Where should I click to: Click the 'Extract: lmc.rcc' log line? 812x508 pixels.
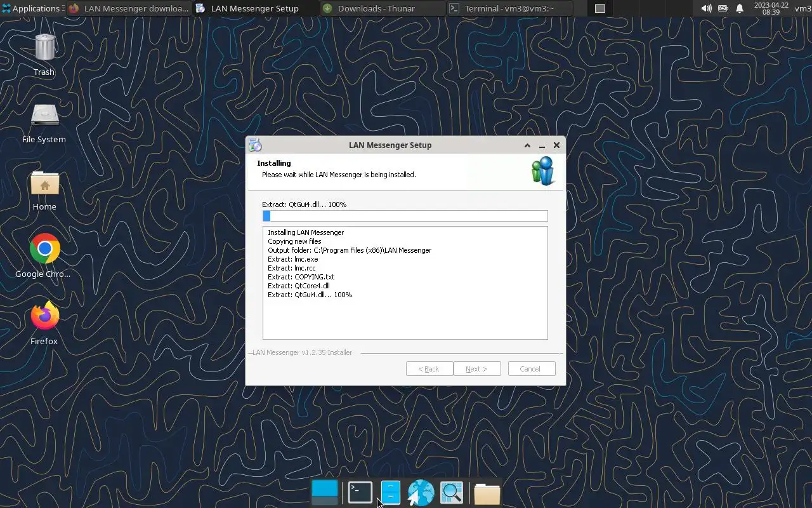tap(292, 268)
